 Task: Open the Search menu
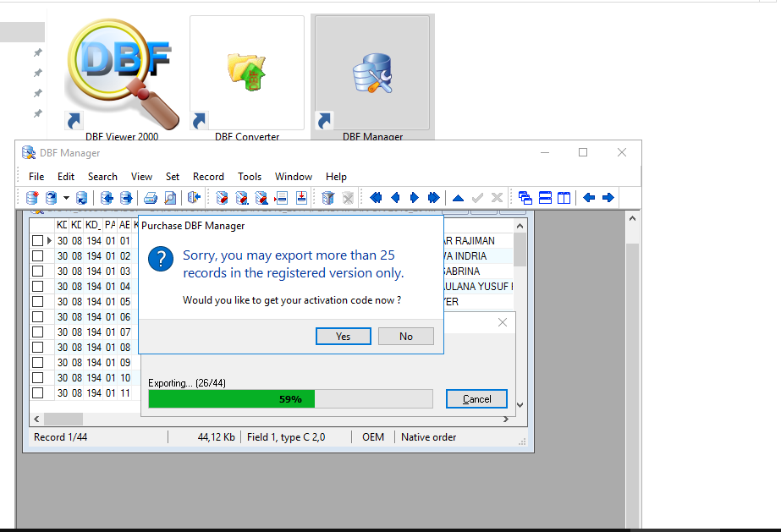click(102, 177)
